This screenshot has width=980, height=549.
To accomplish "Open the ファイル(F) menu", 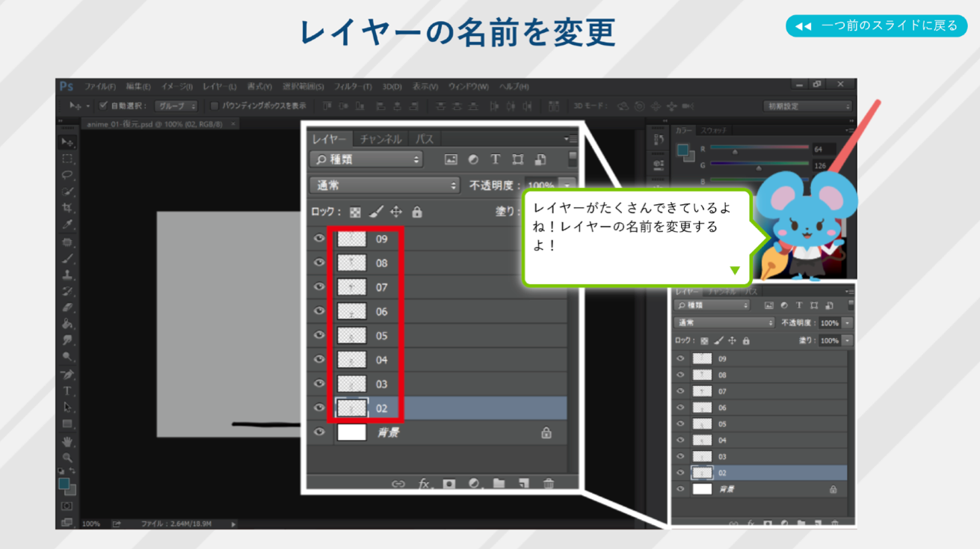I will coord(99,87).
